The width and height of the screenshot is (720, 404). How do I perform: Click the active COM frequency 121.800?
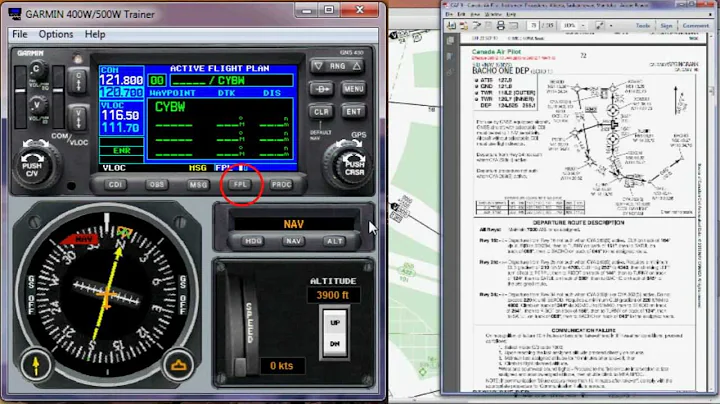[x=122, y=80]
